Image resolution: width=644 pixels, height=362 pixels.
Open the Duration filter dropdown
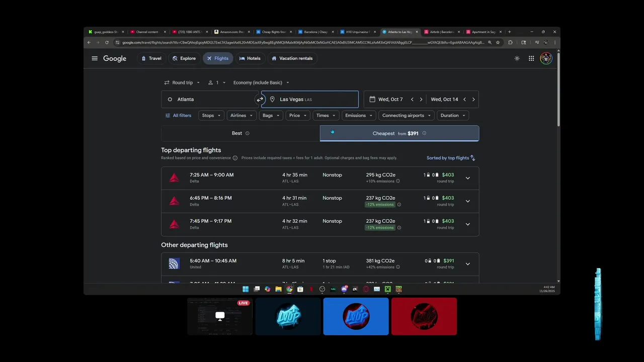coord(453,116)
